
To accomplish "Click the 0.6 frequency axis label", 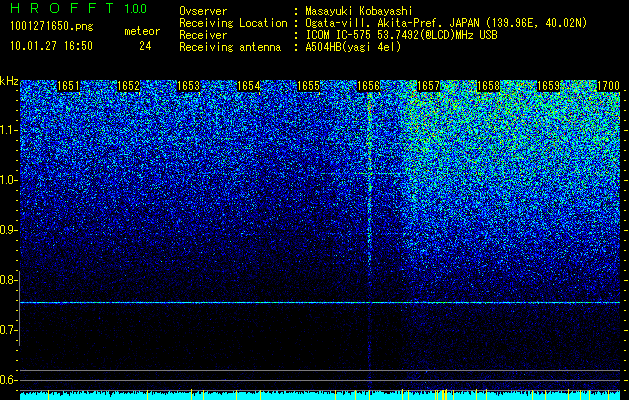I will coord(9,380).
